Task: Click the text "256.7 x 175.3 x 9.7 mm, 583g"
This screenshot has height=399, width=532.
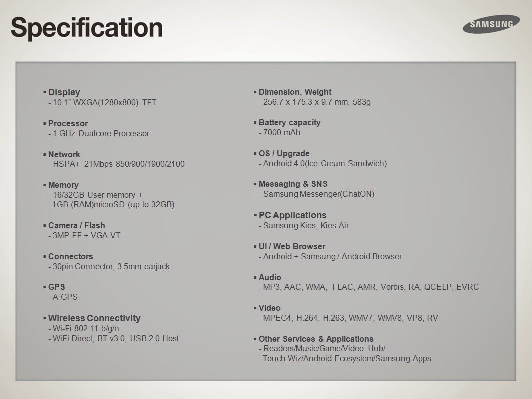Action: tap(317, 102)
